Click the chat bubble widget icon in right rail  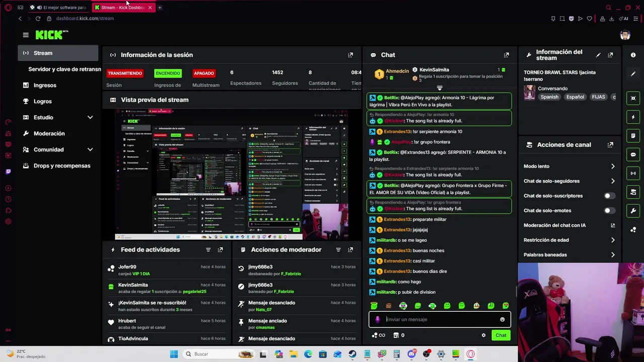633,154
